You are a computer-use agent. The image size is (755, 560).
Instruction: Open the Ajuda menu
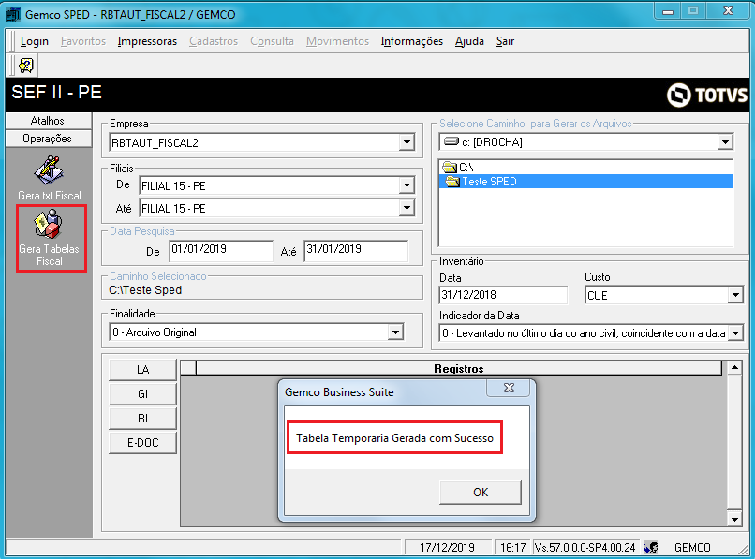click(469, 41)
